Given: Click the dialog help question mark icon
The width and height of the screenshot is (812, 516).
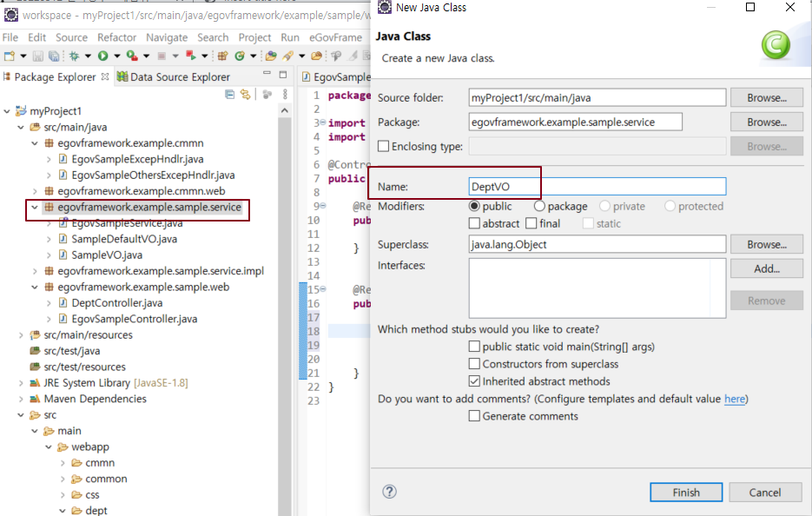Looking at the screenshot, I should point(389,491).
